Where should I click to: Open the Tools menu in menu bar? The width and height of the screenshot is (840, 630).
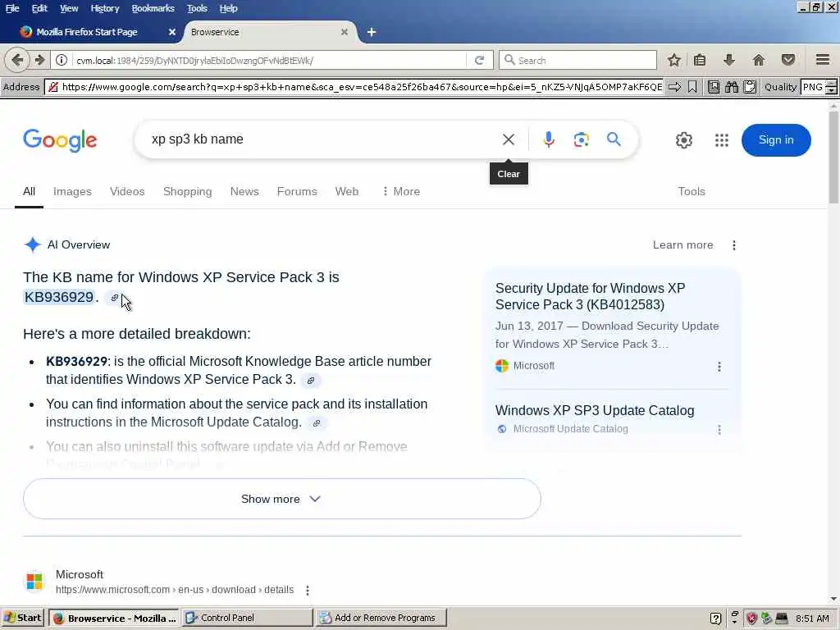click(x=197, y=8)
